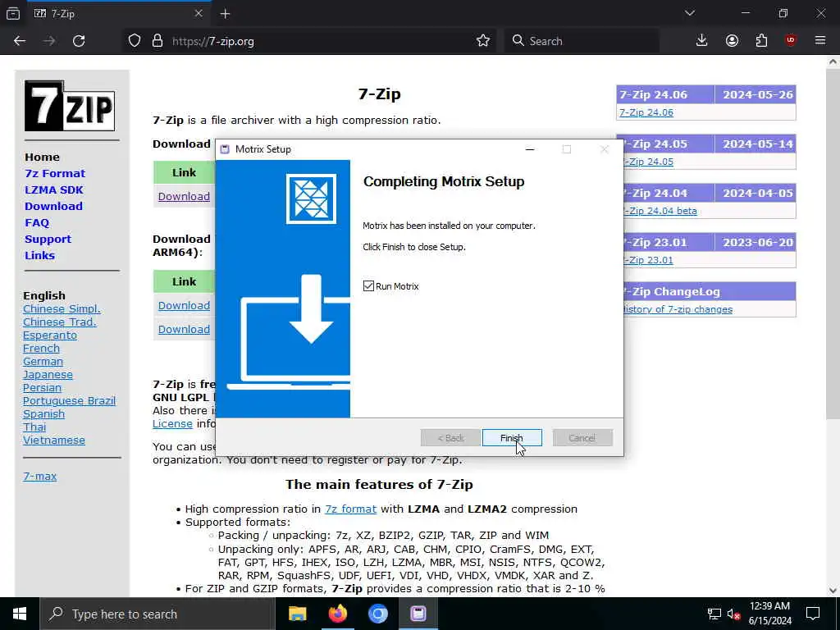Open the 7-Zip 24.06 news link
The image size is (840, 630).
646,112
